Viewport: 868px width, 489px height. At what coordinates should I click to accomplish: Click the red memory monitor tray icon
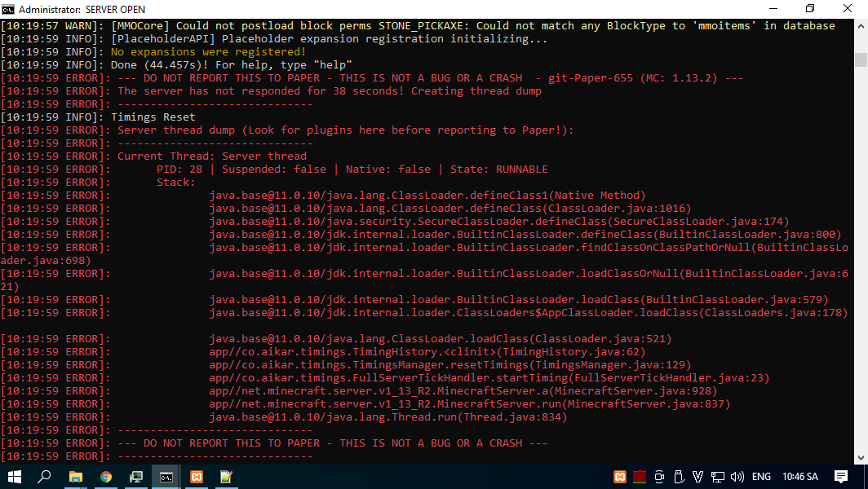pos(640,477)
